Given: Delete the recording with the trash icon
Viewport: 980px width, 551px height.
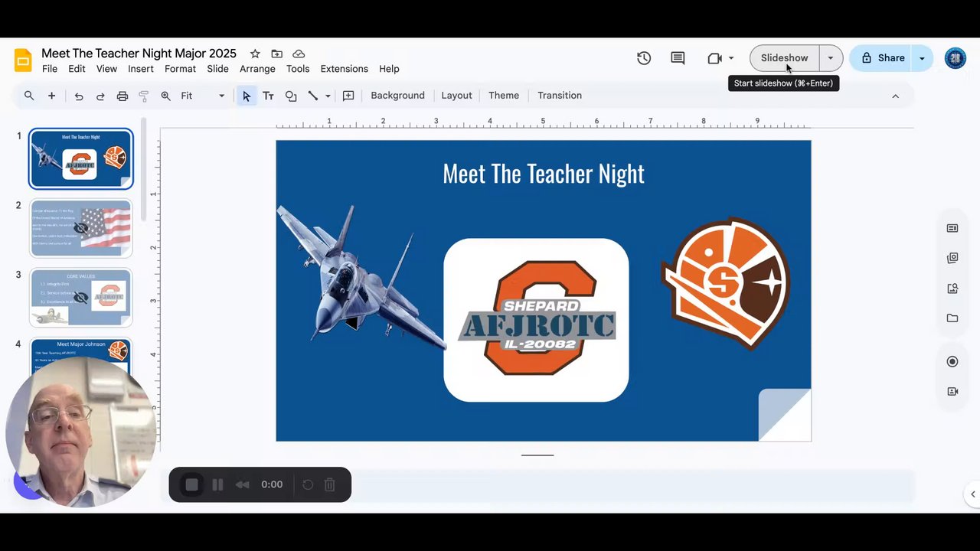Looking at the screenshot, I should coord(329,484).
